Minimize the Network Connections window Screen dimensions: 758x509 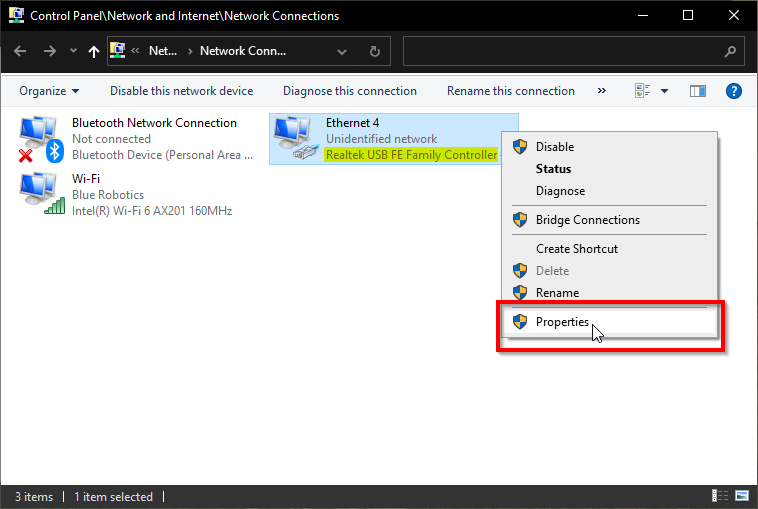coord(642,15)
